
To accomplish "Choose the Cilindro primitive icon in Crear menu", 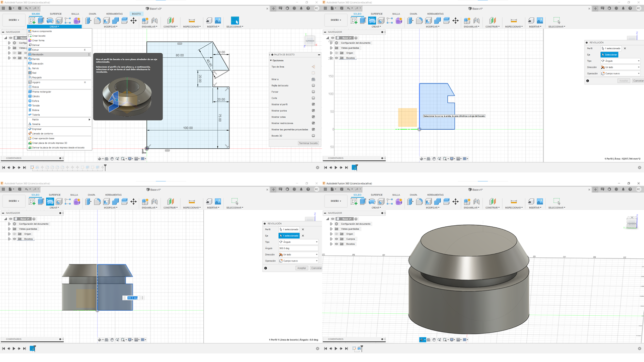I will [30, 96].
